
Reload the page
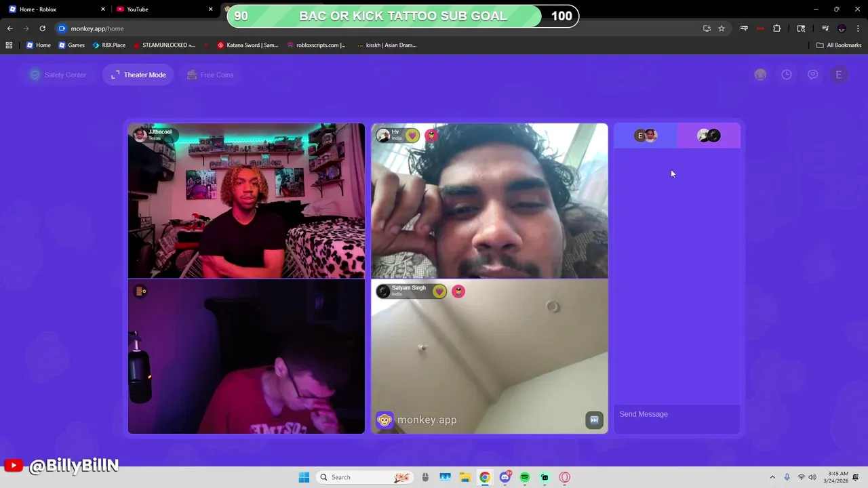tap(42, 28)
